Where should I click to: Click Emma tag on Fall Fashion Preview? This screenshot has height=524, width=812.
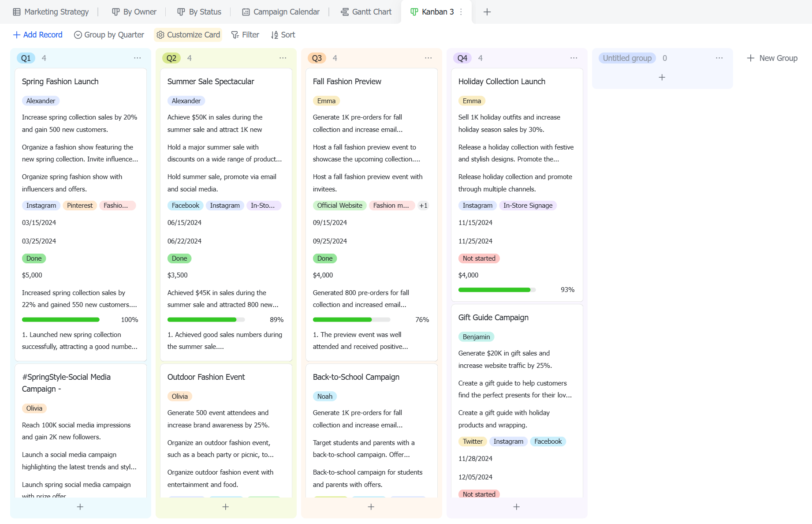[326, 101]
